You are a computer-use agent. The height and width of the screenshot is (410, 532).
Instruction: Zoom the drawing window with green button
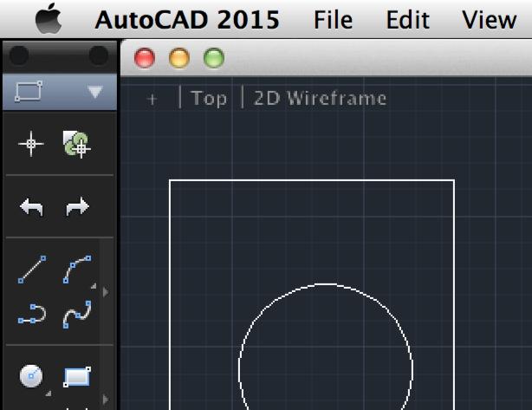click(214, 58)
